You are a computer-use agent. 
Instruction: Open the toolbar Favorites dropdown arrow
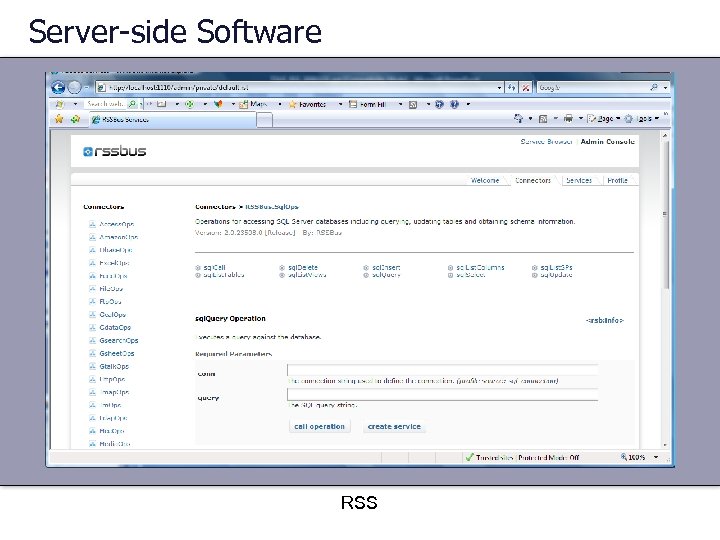340,104
